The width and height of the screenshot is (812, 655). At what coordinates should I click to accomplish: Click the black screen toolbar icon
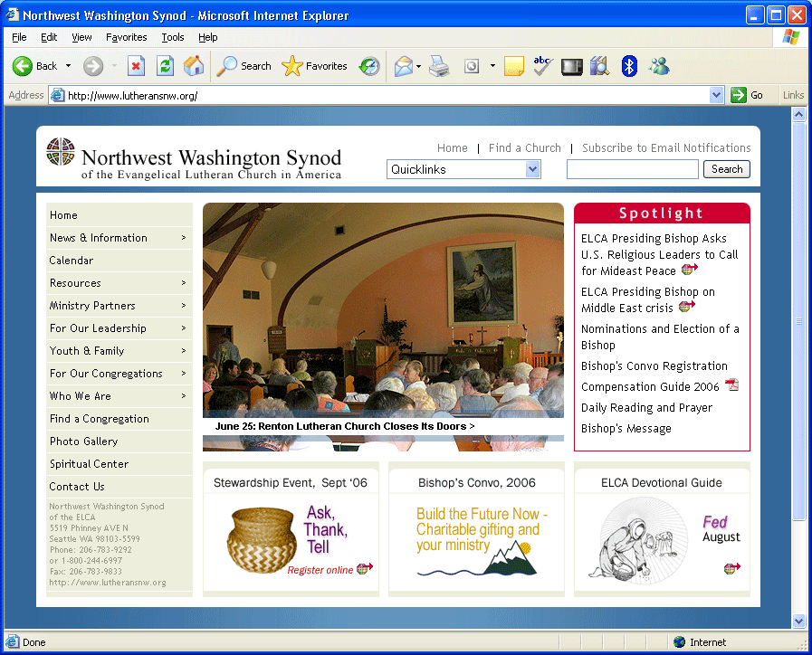click(x=572, y=67)
